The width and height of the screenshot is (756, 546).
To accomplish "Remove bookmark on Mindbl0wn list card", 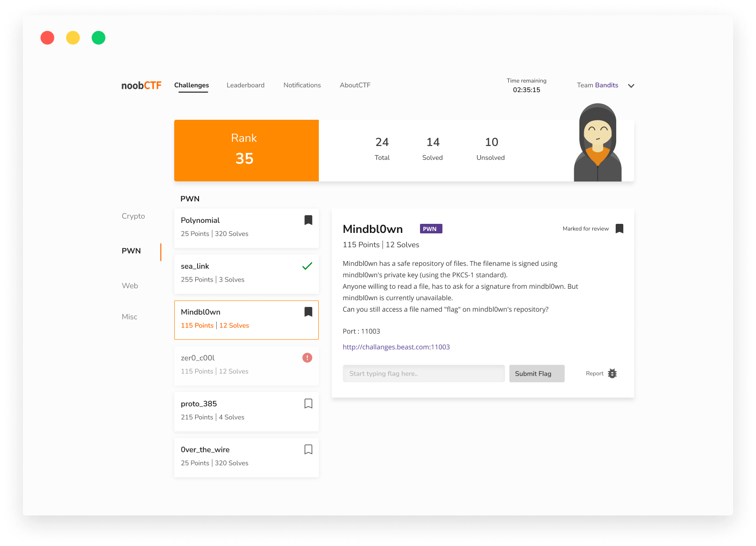I will click(308, 312).
